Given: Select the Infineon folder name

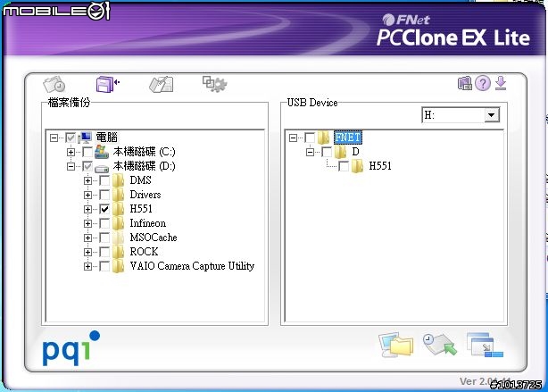Looking at the screenshot, I should [148, 223].
